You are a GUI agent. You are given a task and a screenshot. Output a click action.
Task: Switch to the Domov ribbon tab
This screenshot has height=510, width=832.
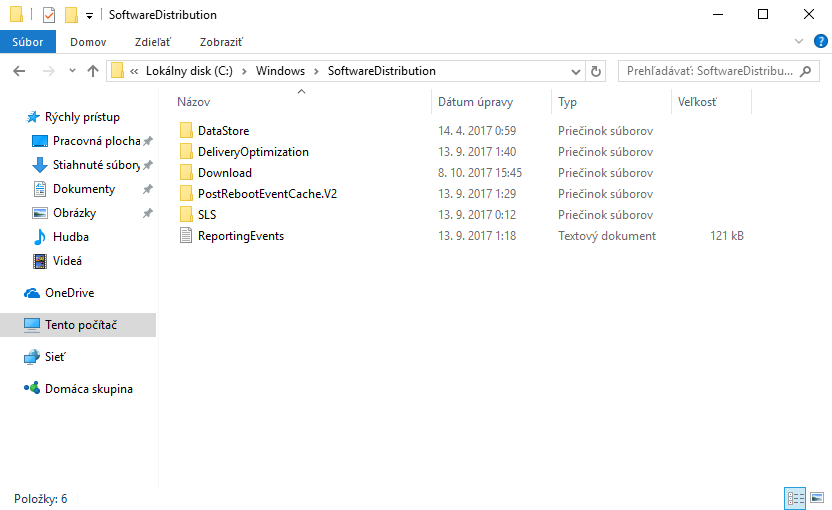88,42
